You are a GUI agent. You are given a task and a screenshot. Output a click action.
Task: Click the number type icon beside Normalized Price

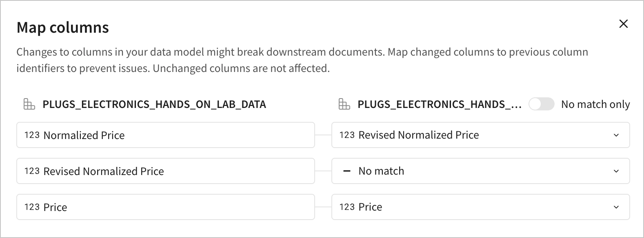32,135
